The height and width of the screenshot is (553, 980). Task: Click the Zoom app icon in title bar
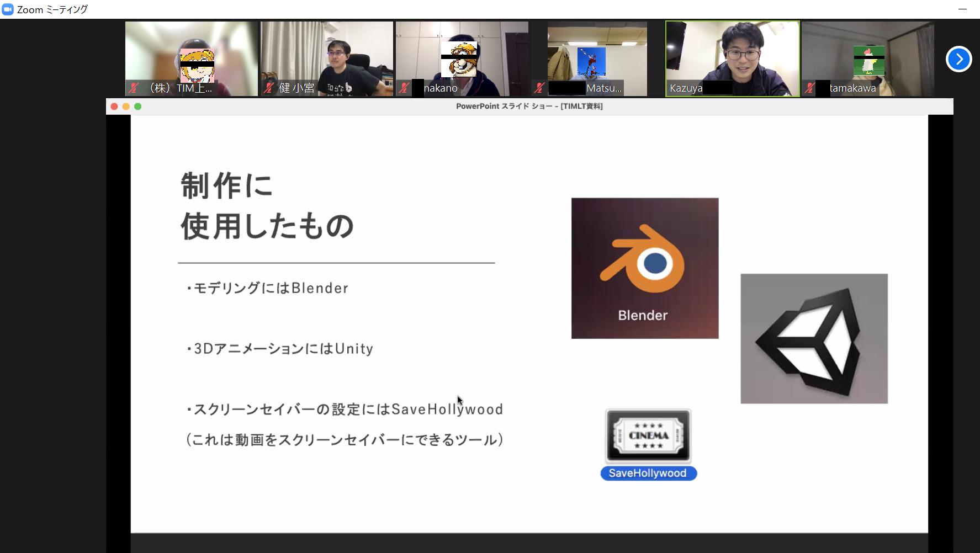pos(8,9)
